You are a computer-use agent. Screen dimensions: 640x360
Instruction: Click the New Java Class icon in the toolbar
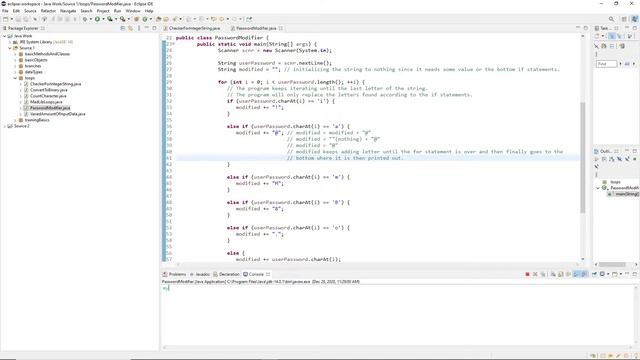pyautogui.click(x=145, y=19)
